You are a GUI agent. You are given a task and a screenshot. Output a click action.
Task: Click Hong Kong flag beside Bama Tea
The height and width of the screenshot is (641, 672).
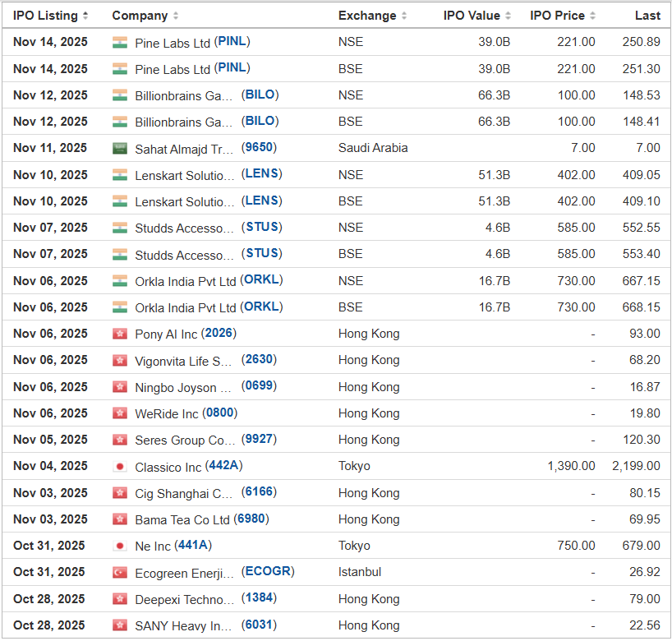pyautogui.click(x=120, y=519)
